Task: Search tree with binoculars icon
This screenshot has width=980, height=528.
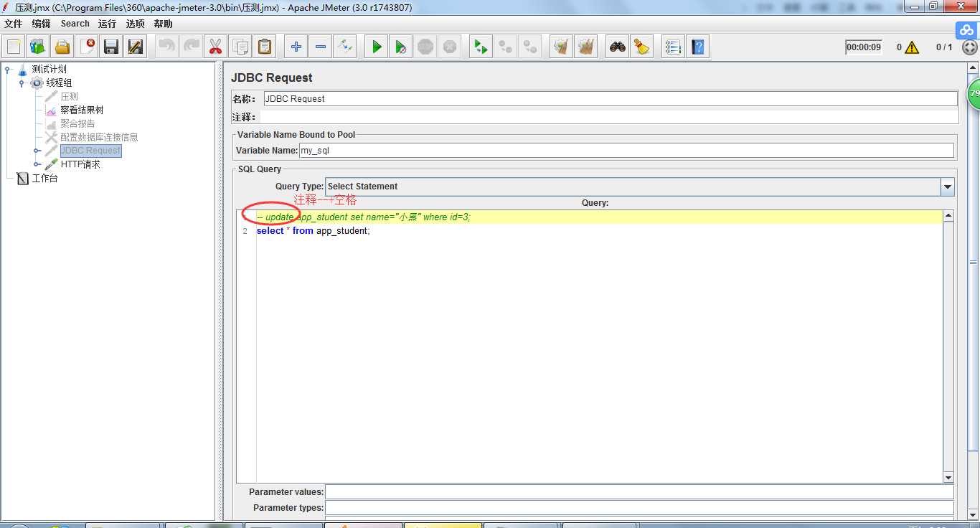Action: pyautogui.click(x=618, y=47)
